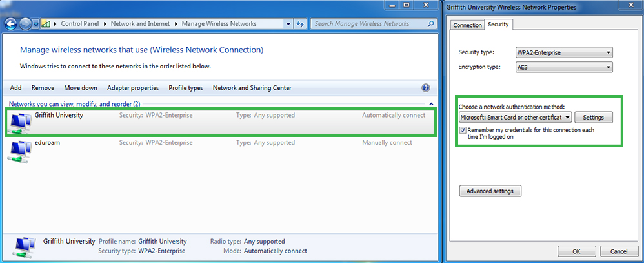This screenshot has height=263, width=644.
Task: Open Adapter properties from toolbar
Action: 133,88
